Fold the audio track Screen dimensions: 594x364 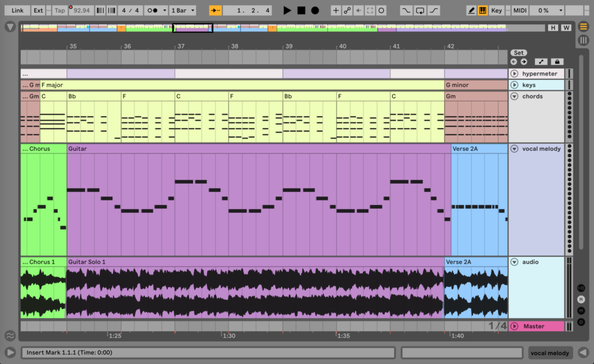(x=515, y=262)
